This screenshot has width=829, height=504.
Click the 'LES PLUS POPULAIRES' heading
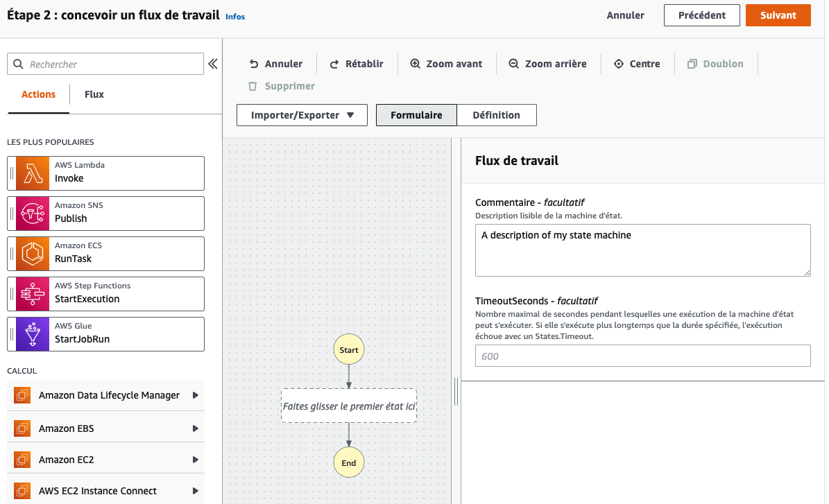50,142
